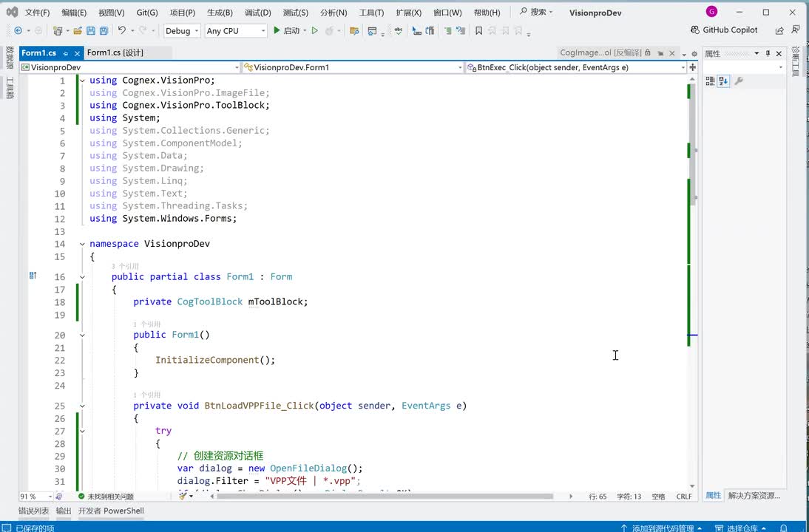This screenshot has width=809, height=532.
Task: Toggle alphabetical sort in properties panel
Action: pyautogui.click(x=723, y=81)
